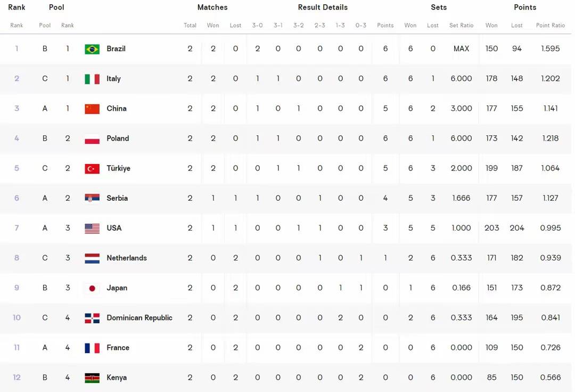The image size is (575, 392).
Task: Click the Serbia flag icon
Action: (x=92, y=198)
